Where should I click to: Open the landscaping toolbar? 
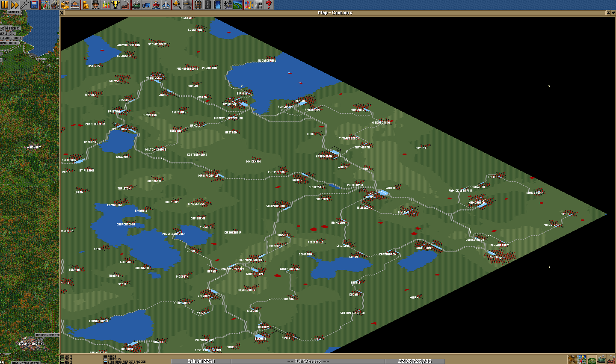237,5
